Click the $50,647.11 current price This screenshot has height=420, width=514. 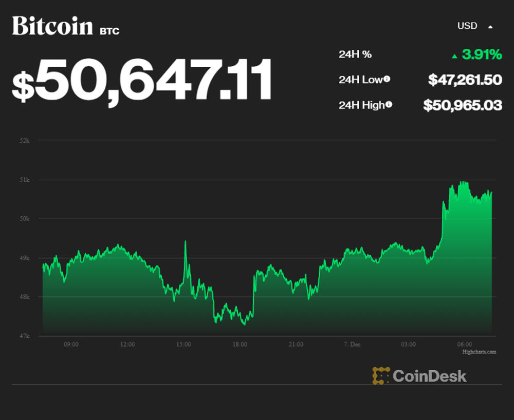click(142, 80)
